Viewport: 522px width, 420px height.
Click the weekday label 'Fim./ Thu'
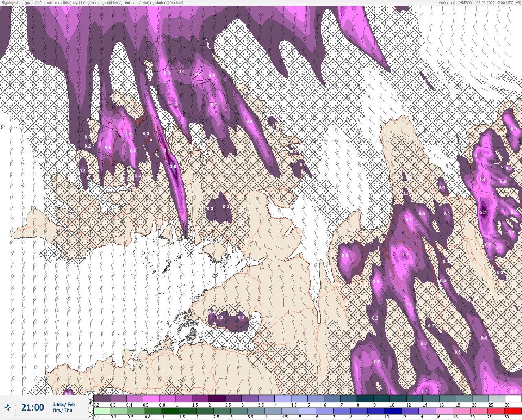click(x=62, y=410)
